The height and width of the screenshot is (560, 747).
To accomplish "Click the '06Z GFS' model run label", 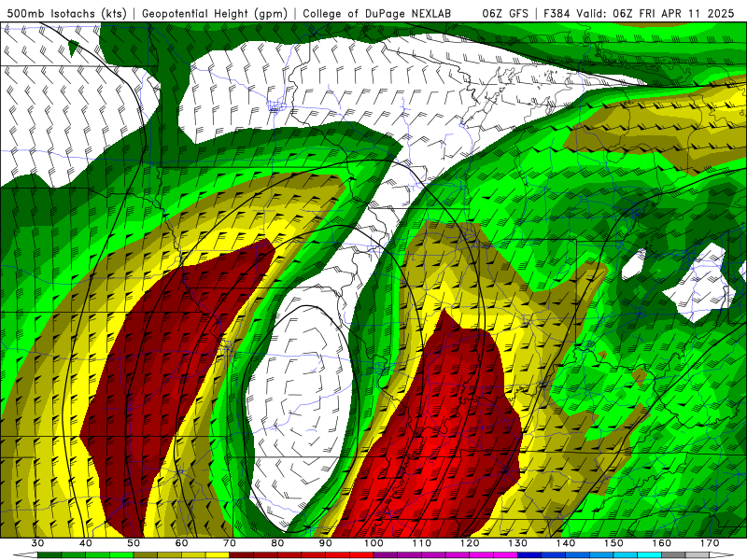I will [505, 13].
